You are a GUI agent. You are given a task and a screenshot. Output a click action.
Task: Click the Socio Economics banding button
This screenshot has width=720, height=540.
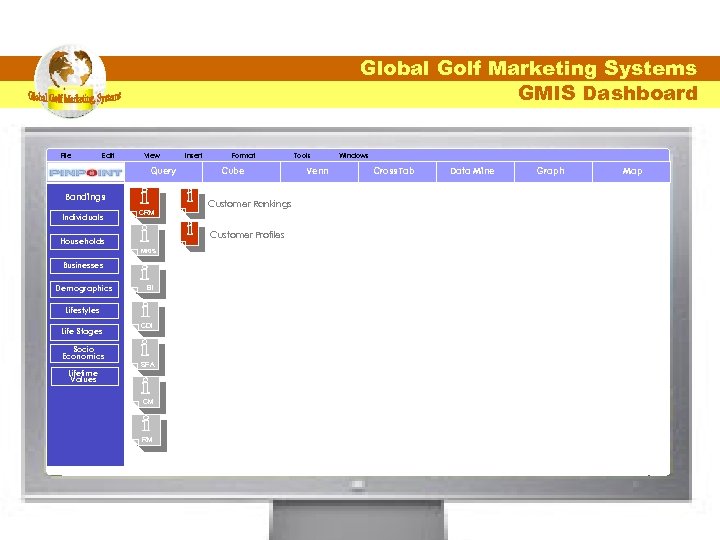coord(84,353)
